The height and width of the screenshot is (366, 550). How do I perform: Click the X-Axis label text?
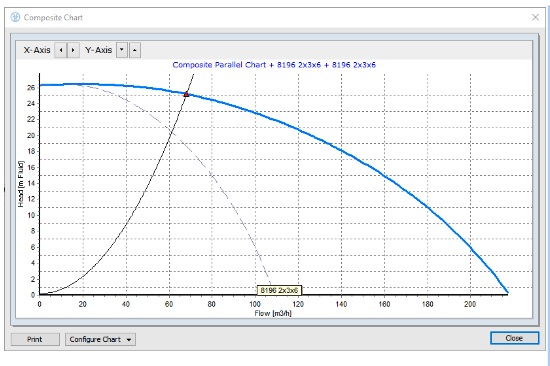tap(37, 50)
